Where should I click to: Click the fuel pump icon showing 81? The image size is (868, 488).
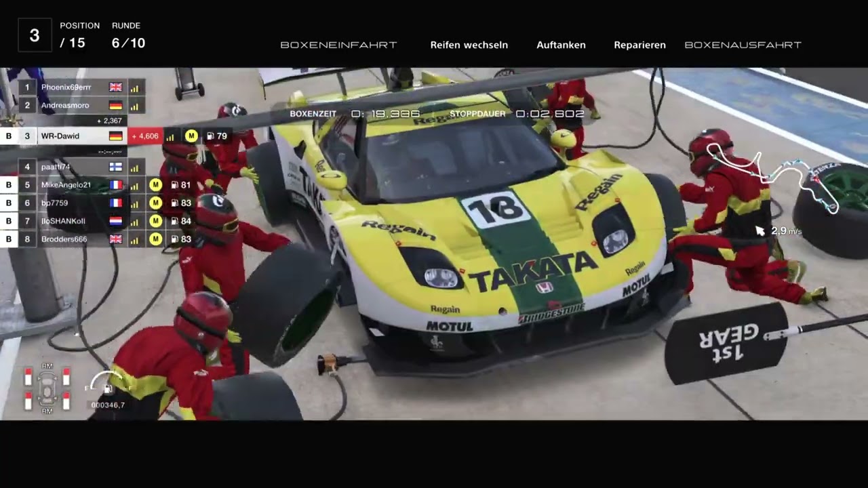click(174, 185)
